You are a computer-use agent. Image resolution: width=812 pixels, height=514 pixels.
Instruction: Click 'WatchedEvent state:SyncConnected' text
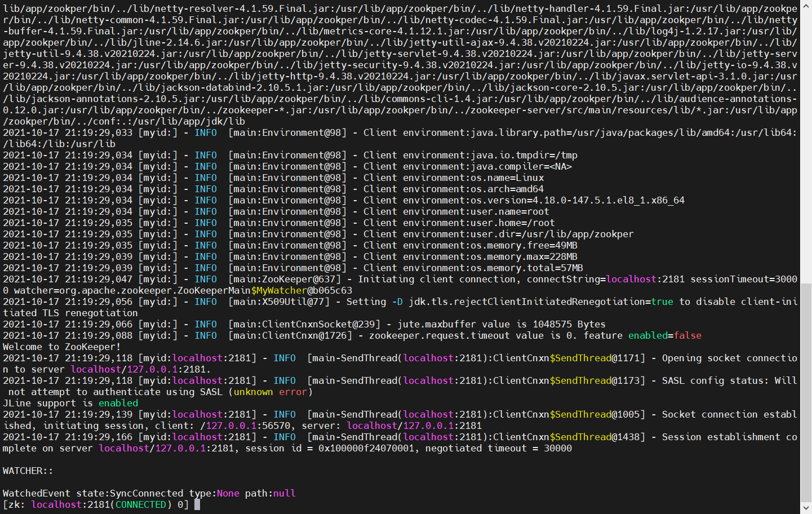93,493
